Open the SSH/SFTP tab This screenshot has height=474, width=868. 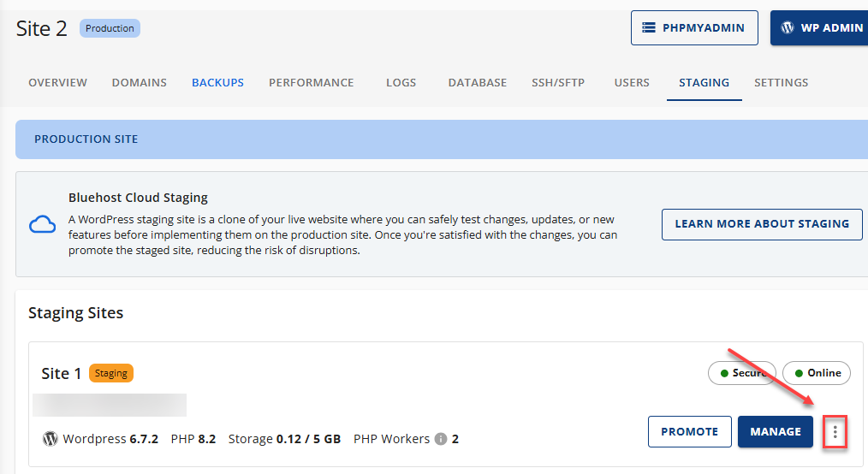coord(558,82)
